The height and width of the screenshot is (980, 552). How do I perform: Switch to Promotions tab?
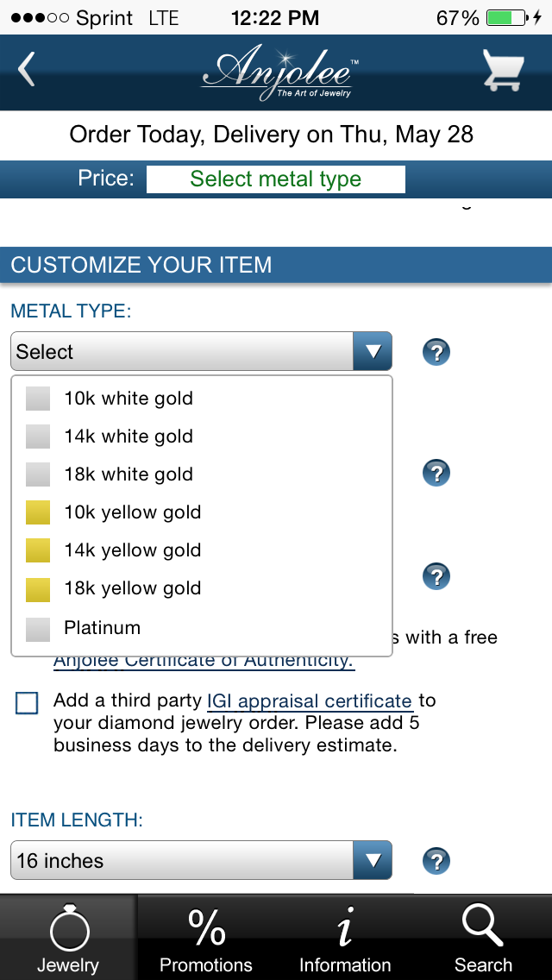point(205,938)
